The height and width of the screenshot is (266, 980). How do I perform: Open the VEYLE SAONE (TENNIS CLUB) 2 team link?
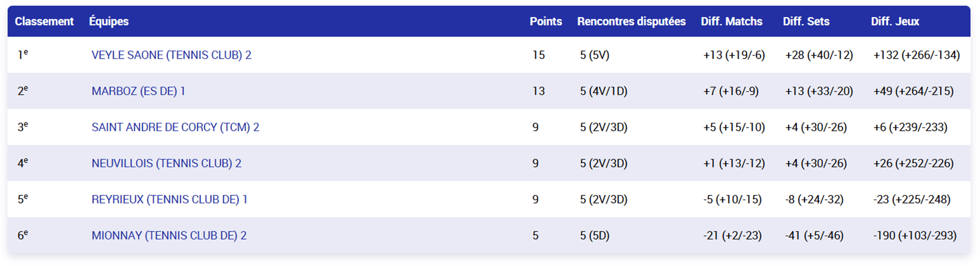pyautogui.click(x=171, y=55)
